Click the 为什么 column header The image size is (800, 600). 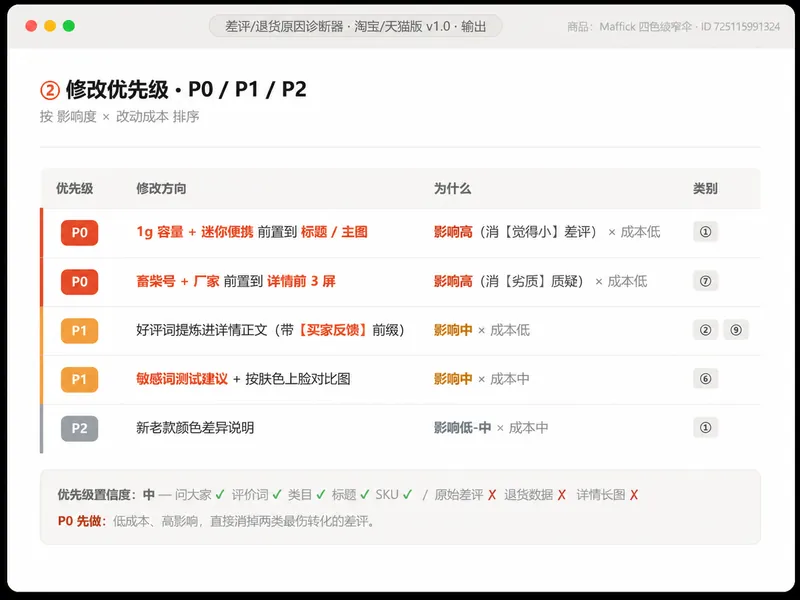tap(452, 189)
